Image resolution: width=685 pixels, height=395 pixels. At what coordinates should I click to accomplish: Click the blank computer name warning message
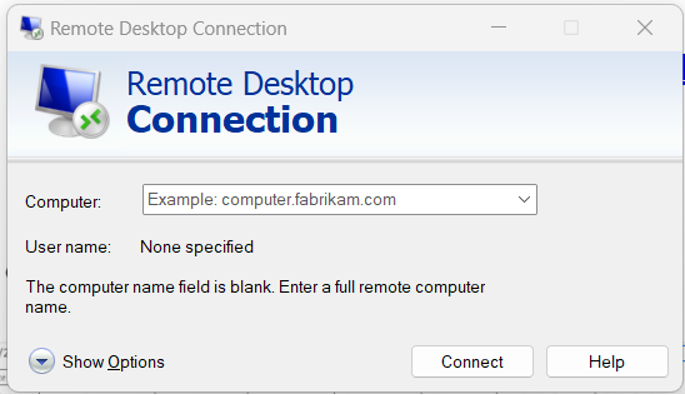[x=255, y=297]
